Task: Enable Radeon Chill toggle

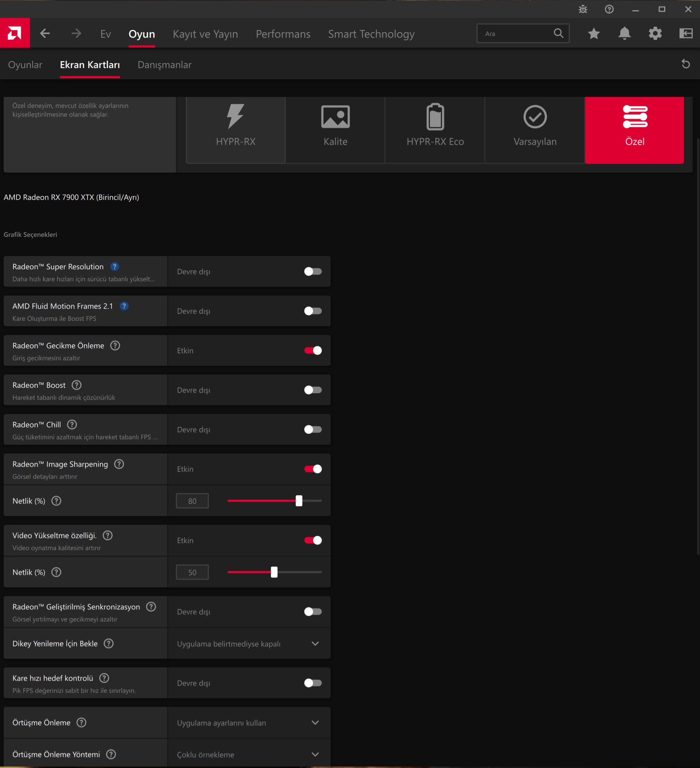Action: pos(313,429)
